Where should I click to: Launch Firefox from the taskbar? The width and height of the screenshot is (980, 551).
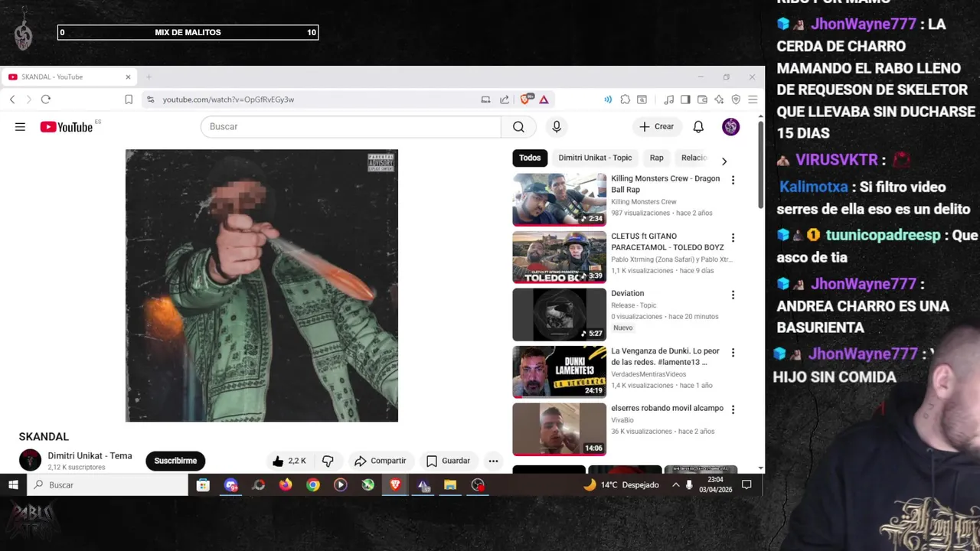(286, 484)
